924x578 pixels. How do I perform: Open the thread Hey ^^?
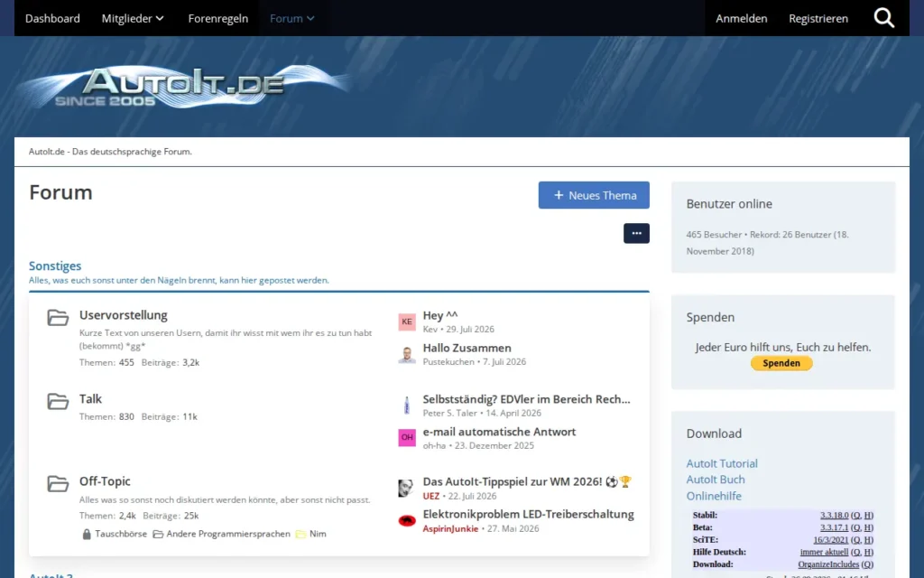440,315
